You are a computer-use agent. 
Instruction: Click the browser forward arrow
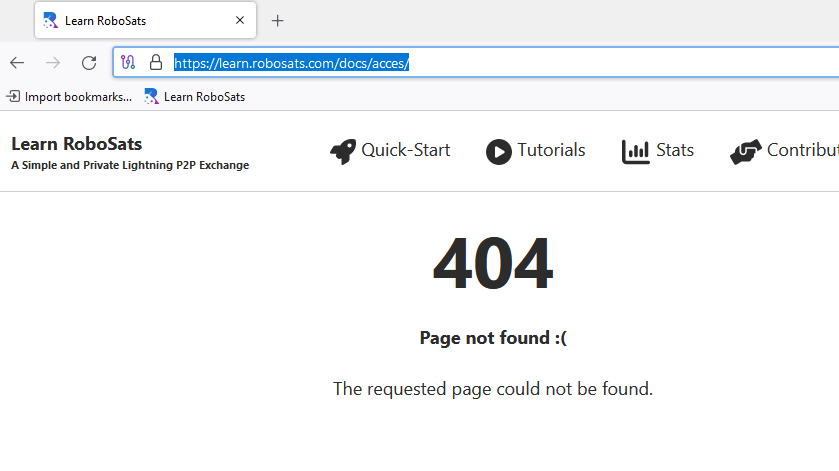coord(53,63)
